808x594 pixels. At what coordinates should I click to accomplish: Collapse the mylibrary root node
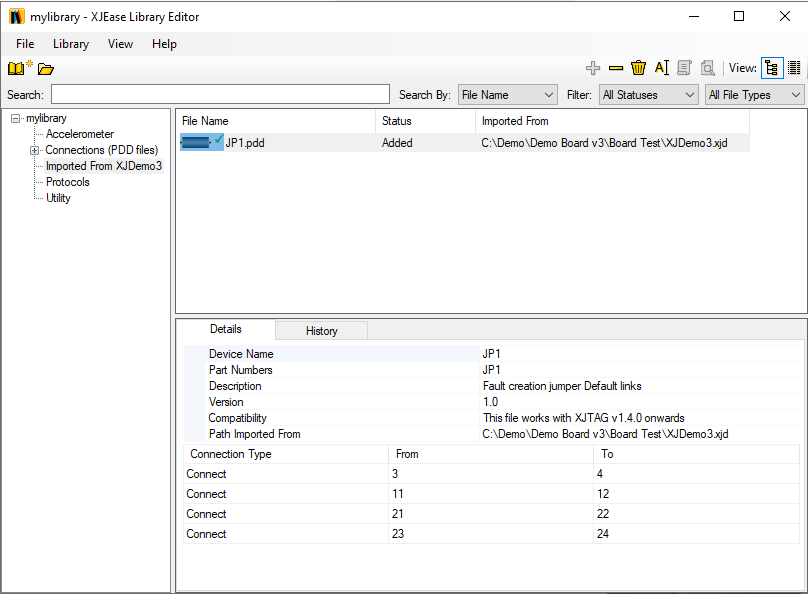tap(16, 119)
